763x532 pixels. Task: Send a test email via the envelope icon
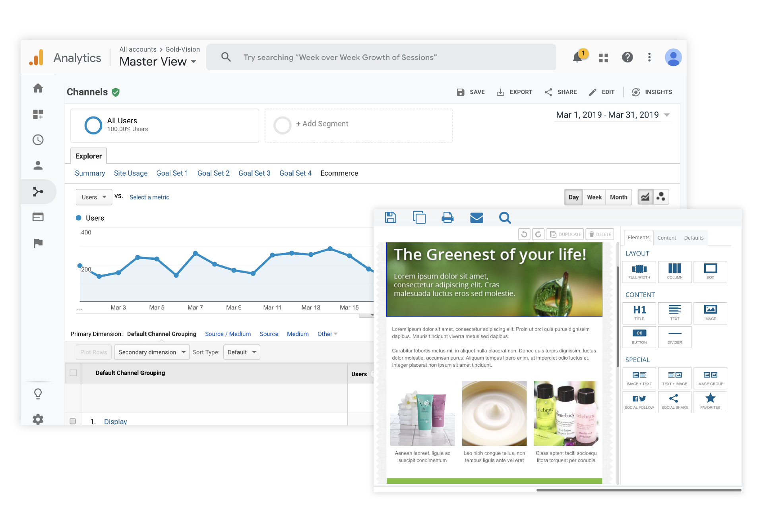(477, 218)
